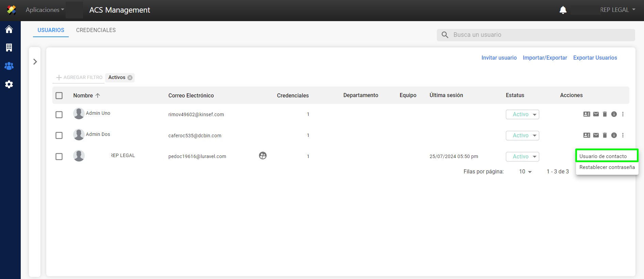Viewport: 644px width, 279px height.
Task: Open the building icon in the sidebar
Action: [x=9, y=48]
